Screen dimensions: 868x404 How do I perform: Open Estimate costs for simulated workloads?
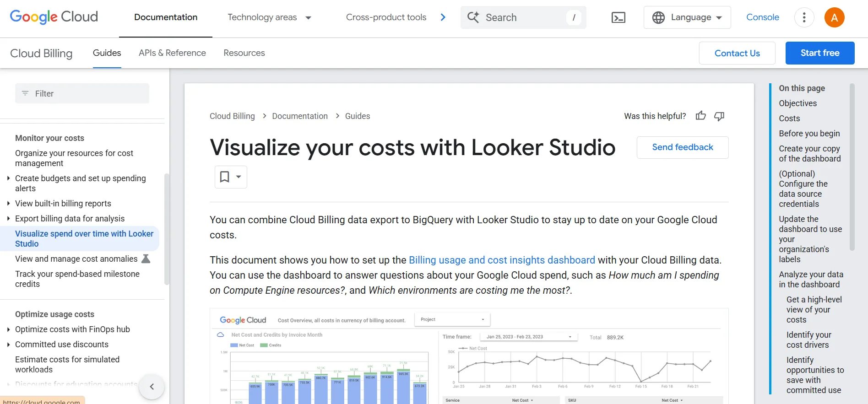point(67,364)
